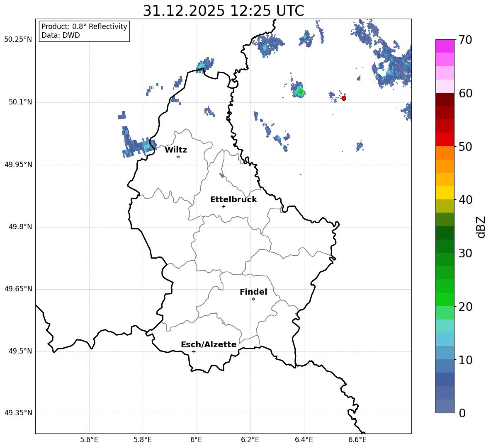Click the Ettelbruck cross marker
491x448 pixels.
[224, 206]
